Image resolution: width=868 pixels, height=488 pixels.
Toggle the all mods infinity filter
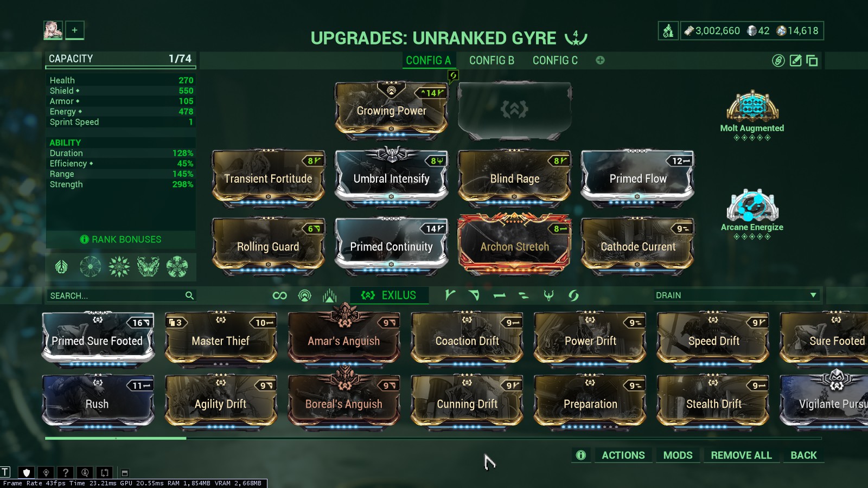(x=280, y=296)
